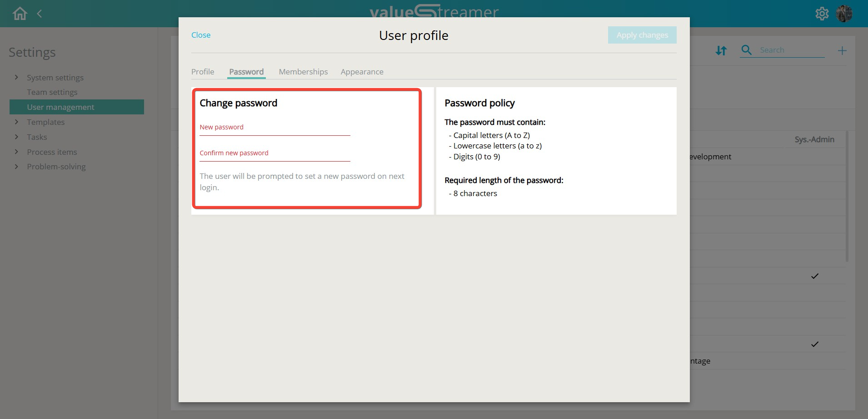This screenshot has width=868, height=419.
Task: Close the User profile dialog
Action: 201,35
